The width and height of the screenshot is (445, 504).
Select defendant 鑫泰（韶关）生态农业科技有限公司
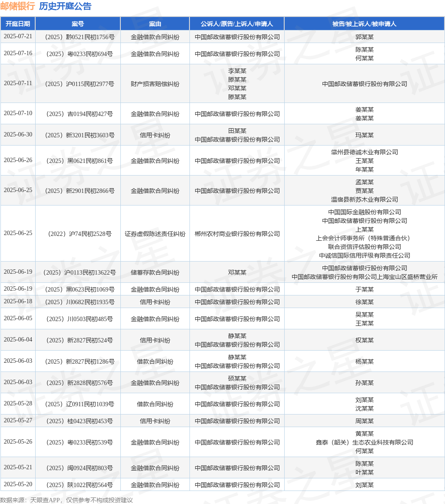[365, 442]
